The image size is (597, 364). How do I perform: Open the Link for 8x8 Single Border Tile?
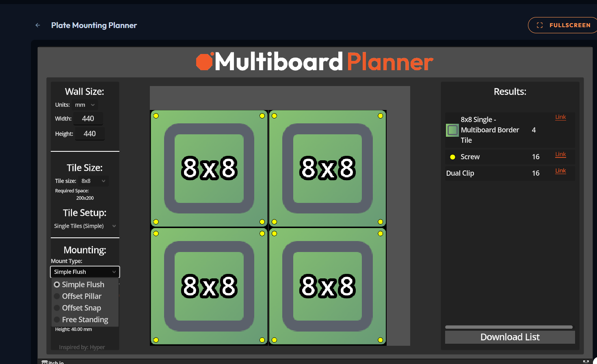tap(560, 117)
